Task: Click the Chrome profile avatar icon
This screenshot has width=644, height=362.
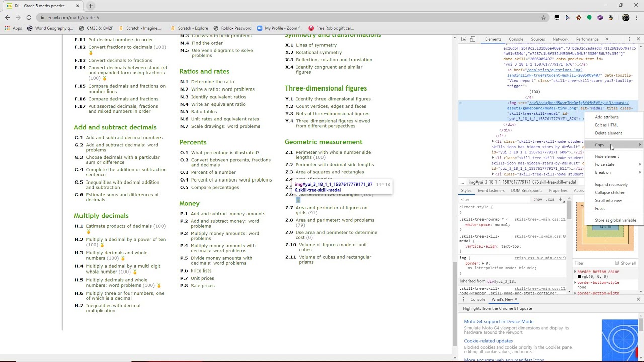Action: 626,17
